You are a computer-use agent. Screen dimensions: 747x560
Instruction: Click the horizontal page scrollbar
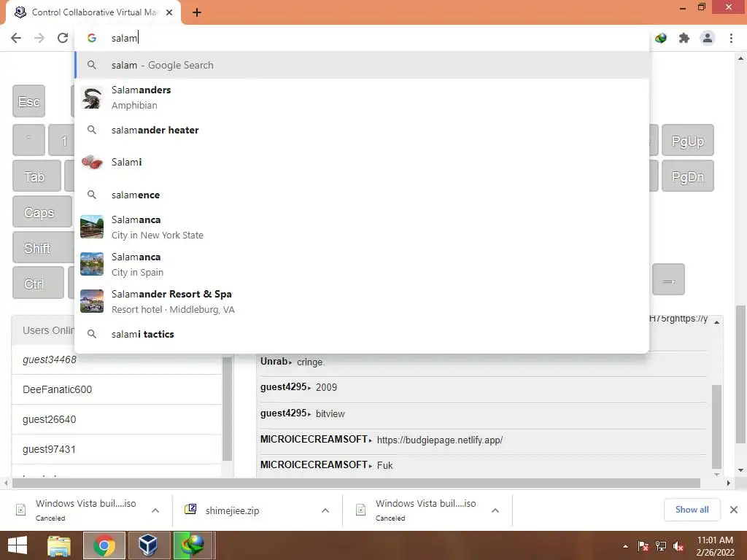[356, 483]
